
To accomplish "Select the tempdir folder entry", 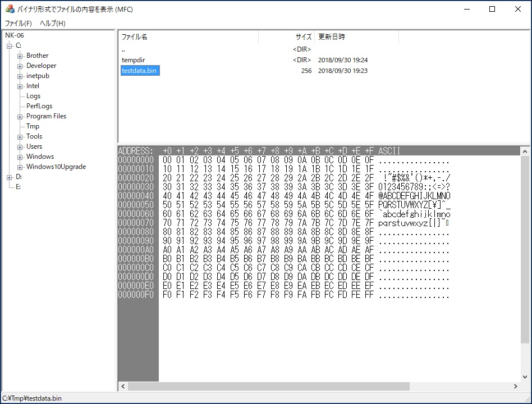I will pos(134,60).
